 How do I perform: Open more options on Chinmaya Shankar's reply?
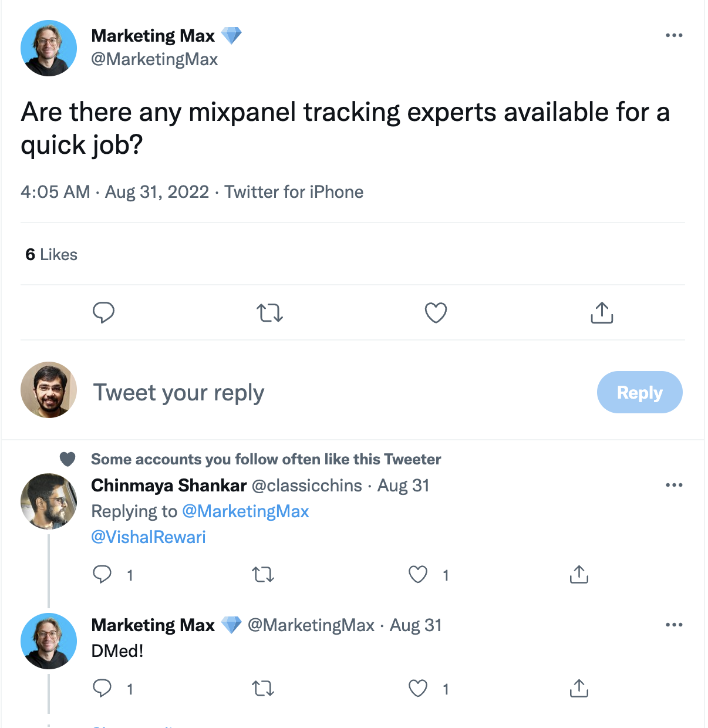point(674,486)
